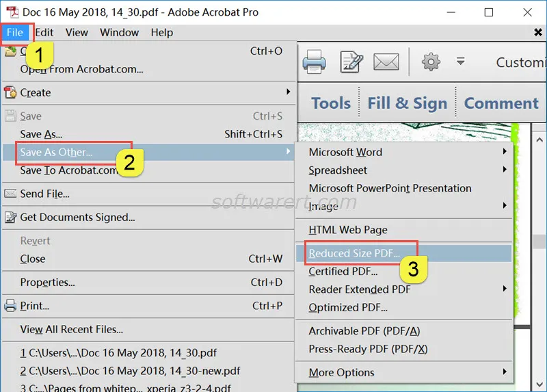Click the Create PDF icon in File menu
Viewport: 547px width, 392px height.
point(10,93)
